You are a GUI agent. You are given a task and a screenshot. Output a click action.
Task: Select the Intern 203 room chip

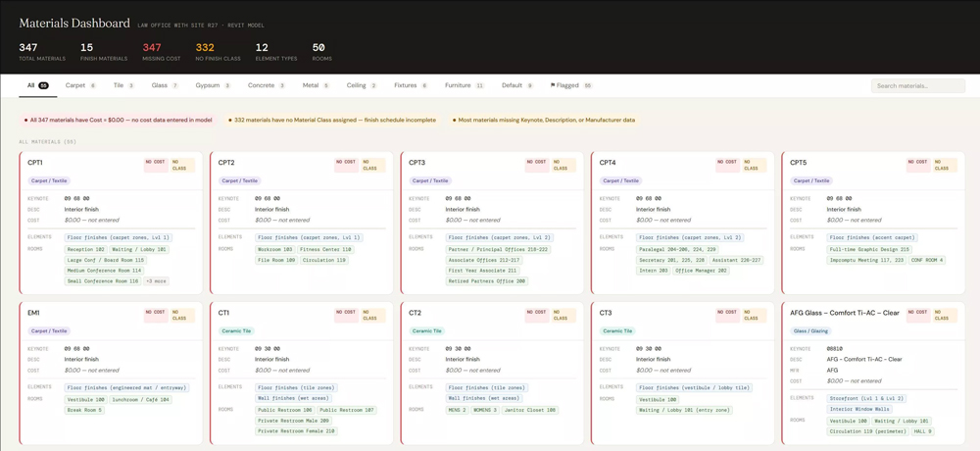(x=653, y=271)
